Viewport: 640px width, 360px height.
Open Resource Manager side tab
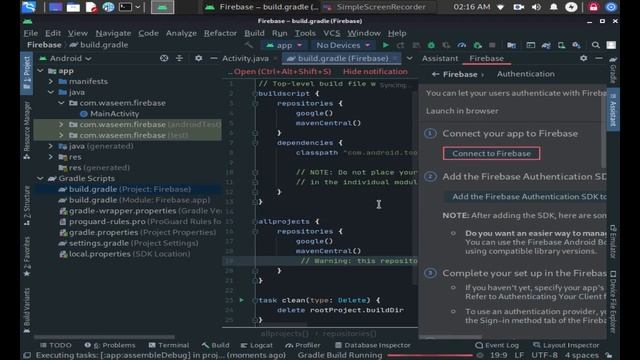27,131
